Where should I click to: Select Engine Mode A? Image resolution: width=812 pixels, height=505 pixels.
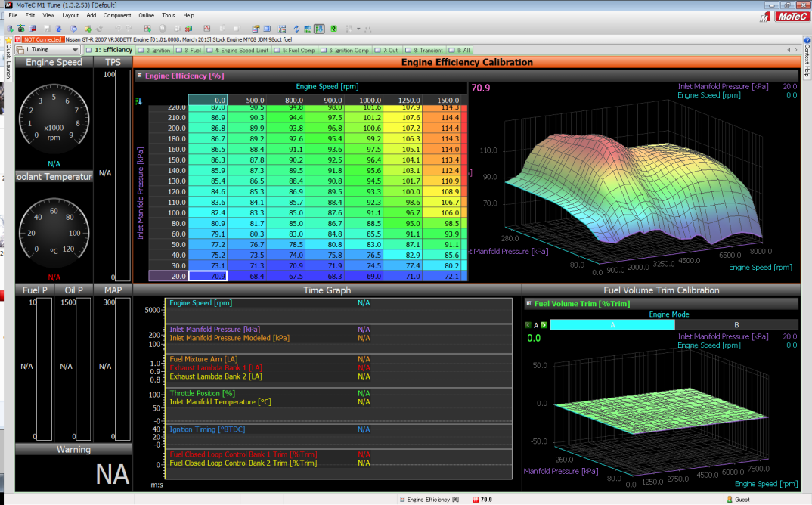612,325
